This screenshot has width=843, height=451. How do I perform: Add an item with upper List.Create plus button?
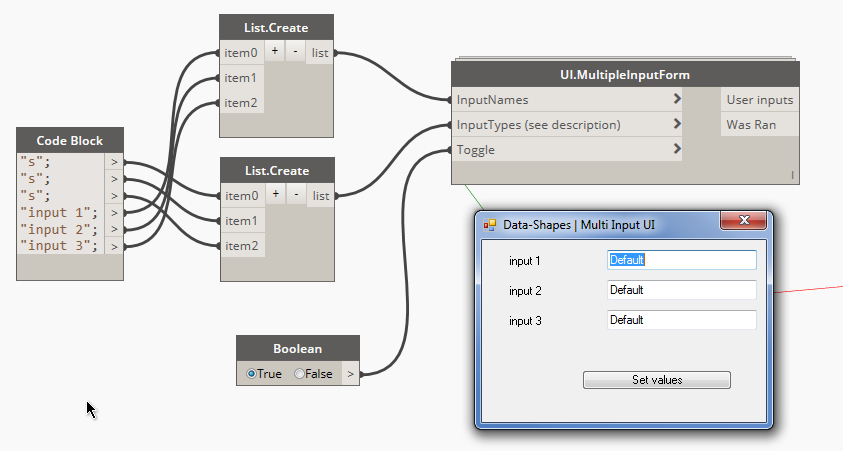(x=275, y=51)
